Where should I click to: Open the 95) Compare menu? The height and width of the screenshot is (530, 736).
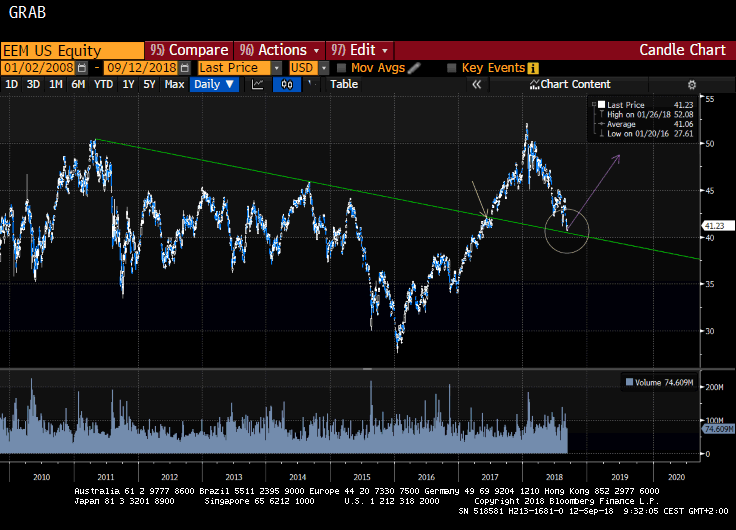(x=189, y=50)
